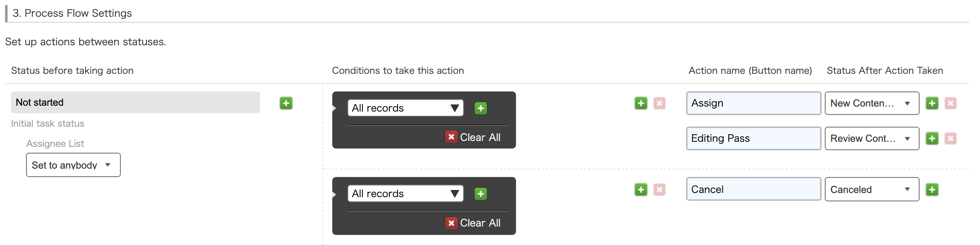Image resolution: width=980 pixels, height=245 pixels.
Task: Click green plus beside the Cancel condition box
Action: [640, 189]
